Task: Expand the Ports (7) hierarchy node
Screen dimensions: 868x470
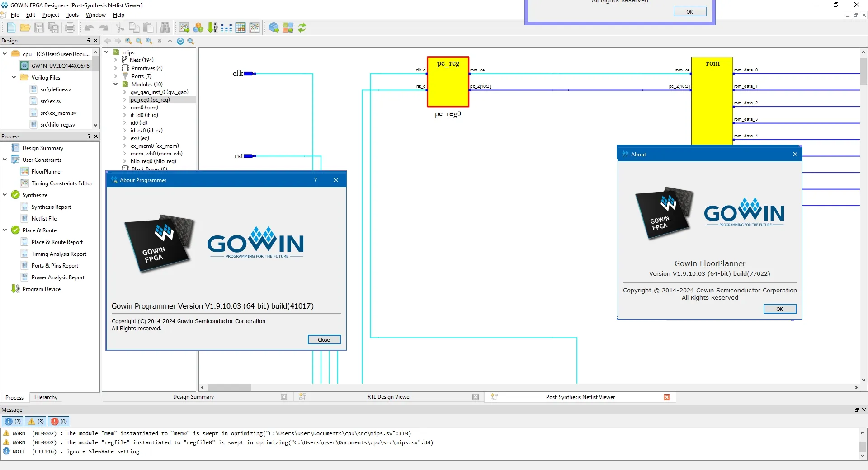Action: [116, 76]
